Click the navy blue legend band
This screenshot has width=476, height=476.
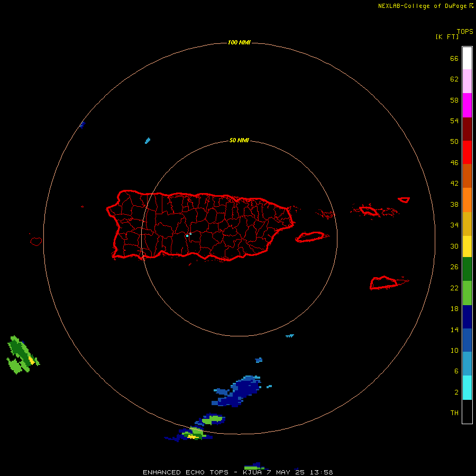tap(467, 317)
